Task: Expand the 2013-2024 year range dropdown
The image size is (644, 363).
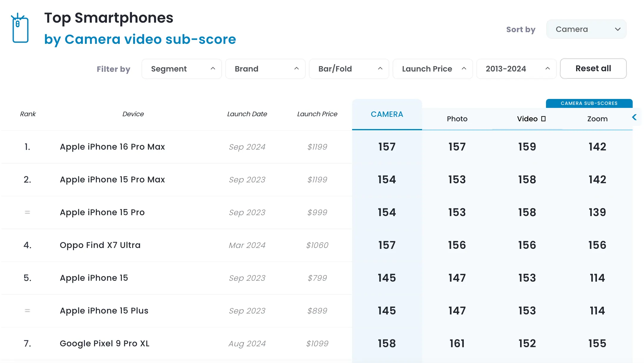Action: [x=516, y=69]
